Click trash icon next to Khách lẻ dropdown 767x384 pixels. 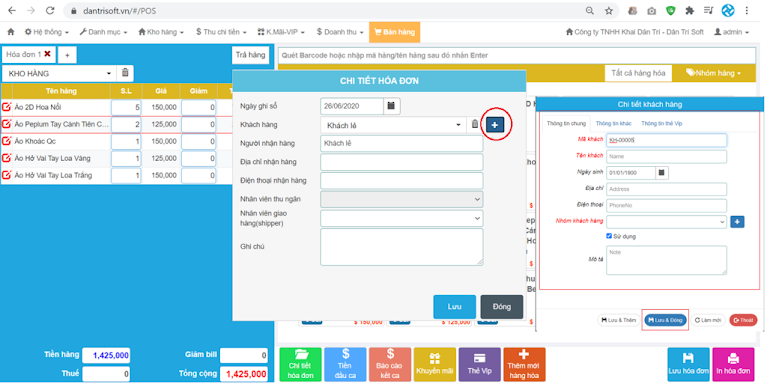click(474, 125)
